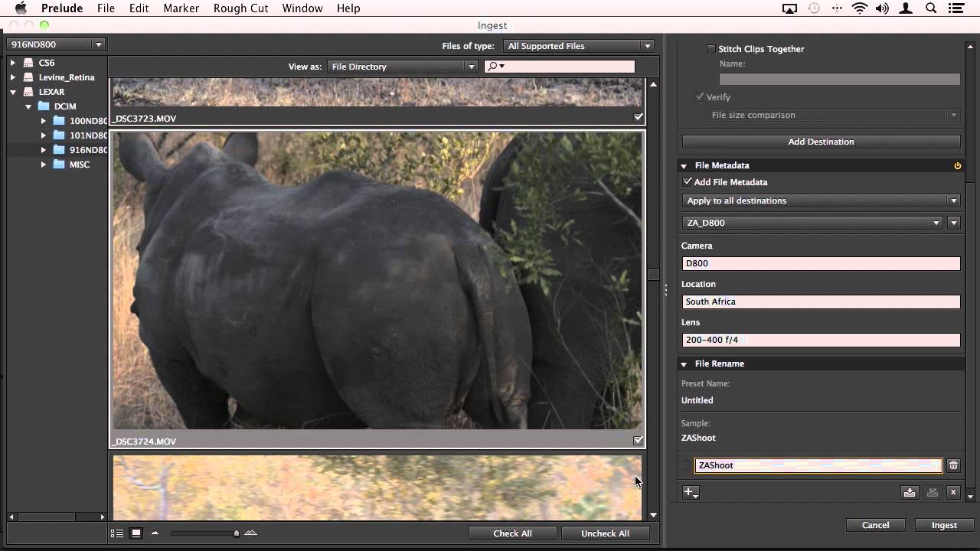Click the clip search input field
Viewport: 980px width, 551px height.
pyautogui.click(x=560, y=67)
